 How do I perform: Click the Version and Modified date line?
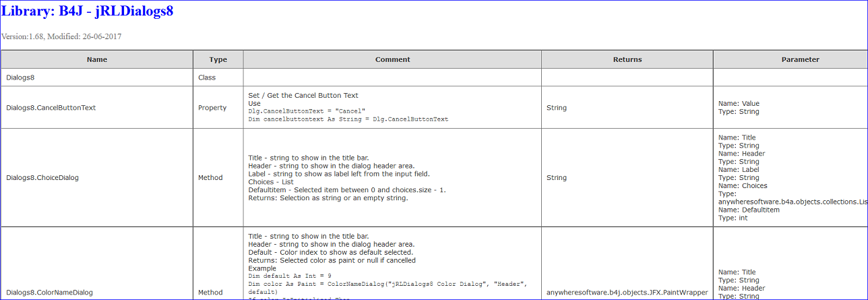point(61,36)
